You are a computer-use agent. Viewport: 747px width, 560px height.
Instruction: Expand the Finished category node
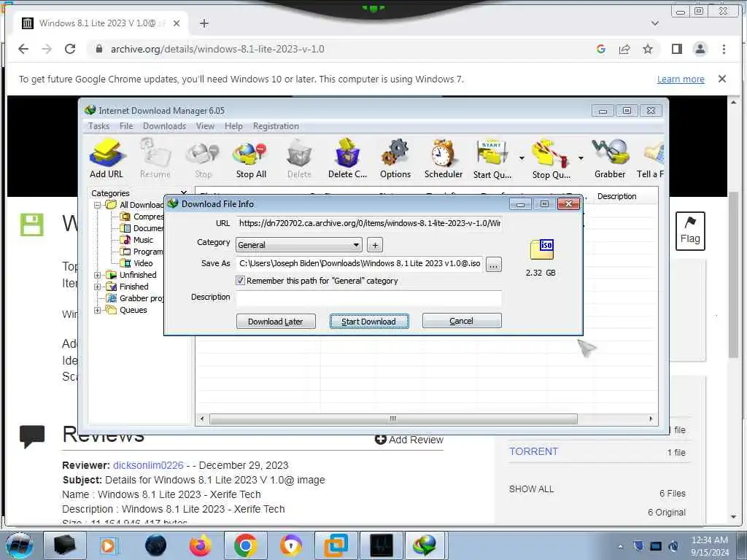click(97, 287)
